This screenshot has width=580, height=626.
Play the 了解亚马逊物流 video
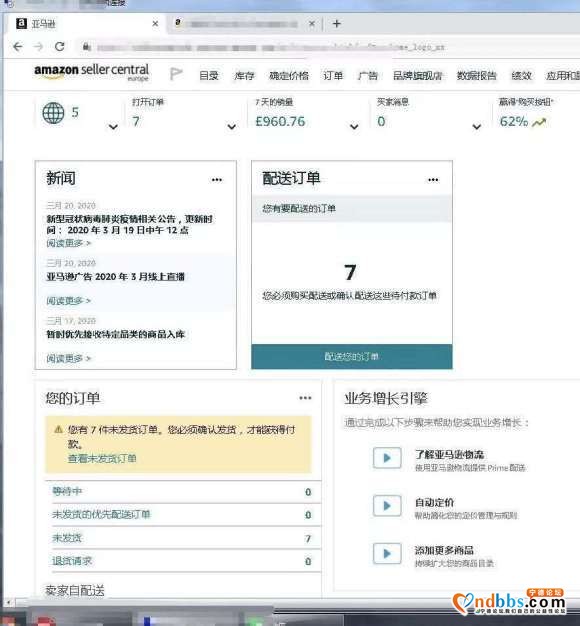387,458
